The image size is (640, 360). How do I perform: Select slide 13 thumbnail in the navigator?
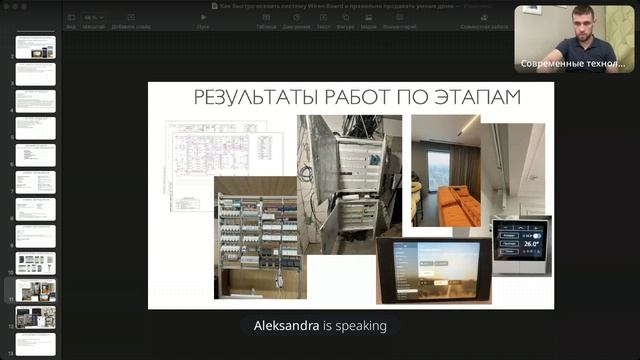pos(36,344)
